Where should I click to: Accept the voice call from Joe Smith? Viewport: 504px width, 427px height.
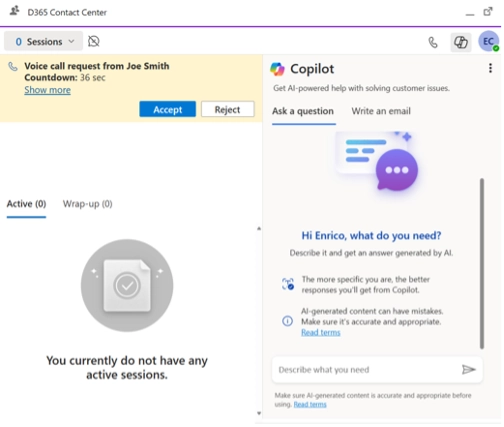click(167, 109)
